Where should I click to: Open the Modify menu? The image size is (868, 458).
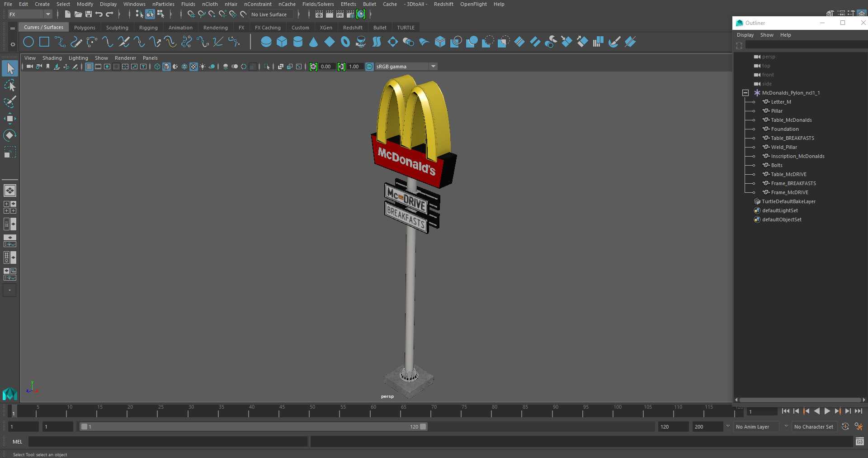[85, 4]
